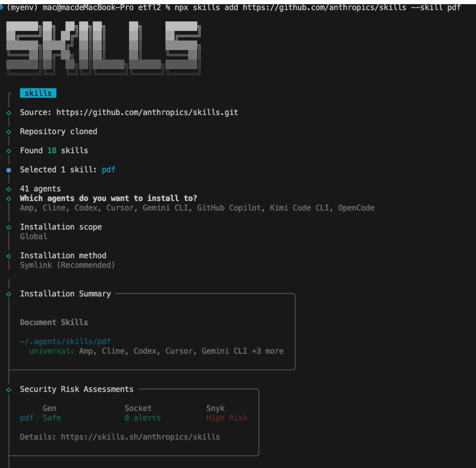Click the blue bullet beside "Selected 1 skill"

point(9,170)
